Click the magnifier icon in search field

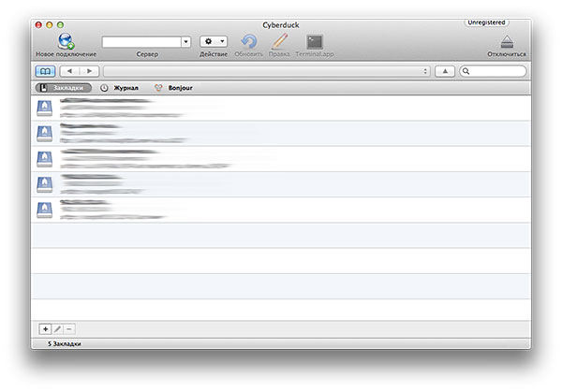tap(466, 71)
